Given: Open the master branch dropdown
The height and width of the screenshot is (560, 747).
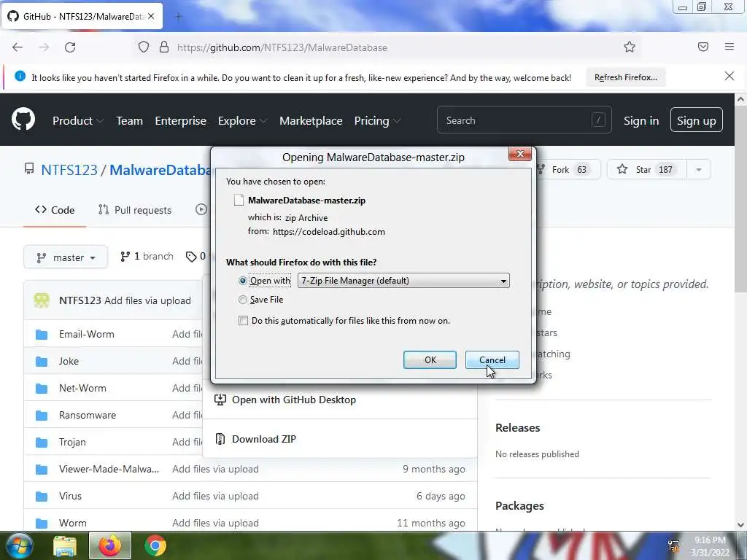Looking at the screenshot, I should pos(66,257).
